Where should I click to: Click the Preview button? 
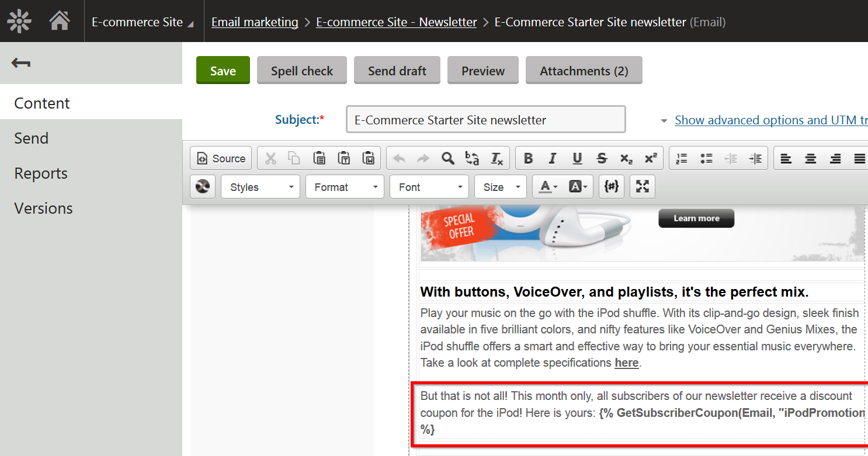coord(483,71)
